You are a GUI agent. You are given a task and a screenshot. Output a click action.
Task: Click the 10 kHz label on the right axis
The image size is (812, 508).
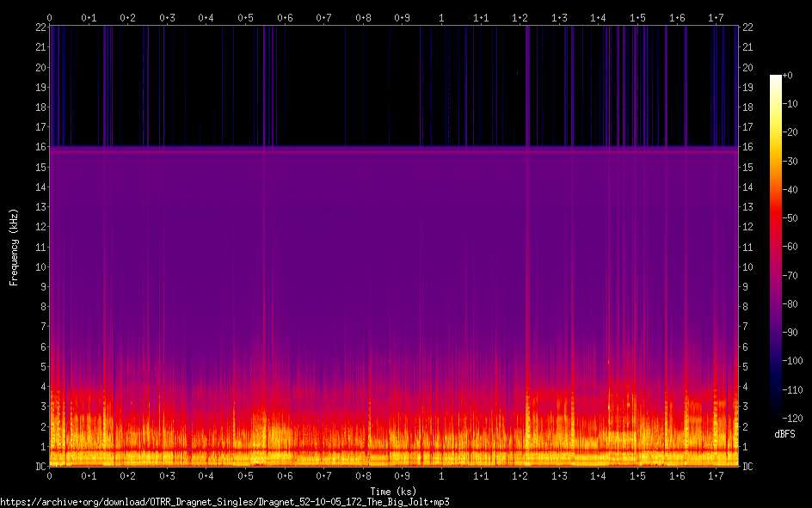[747, 266]
